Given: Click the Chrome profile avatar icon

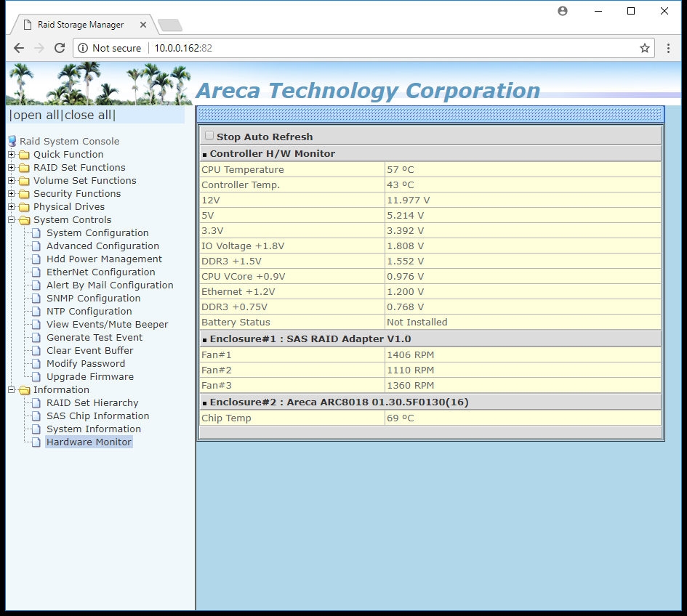Looking at the screenshot, I should coord(563,11).
